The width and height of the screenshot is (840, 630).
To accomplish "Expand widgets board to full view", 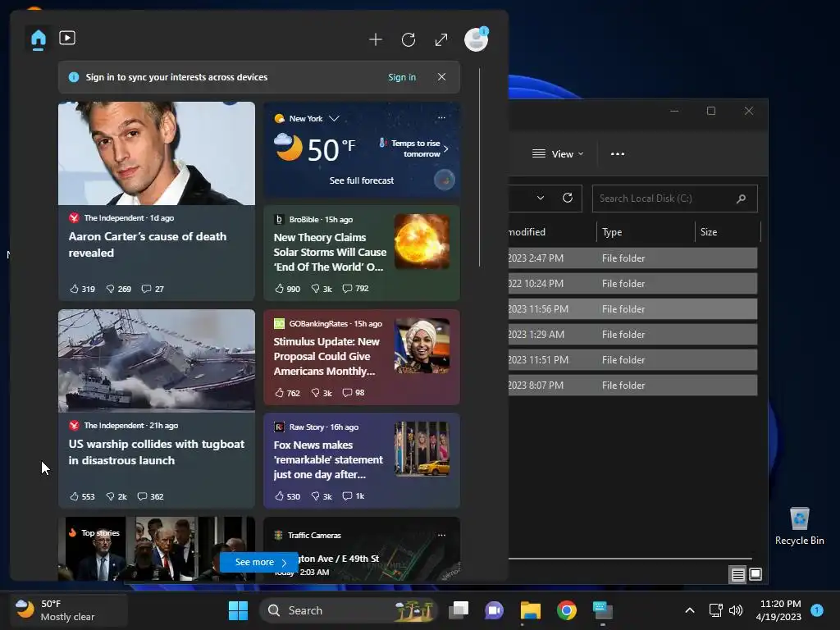I will coord(441,39).
